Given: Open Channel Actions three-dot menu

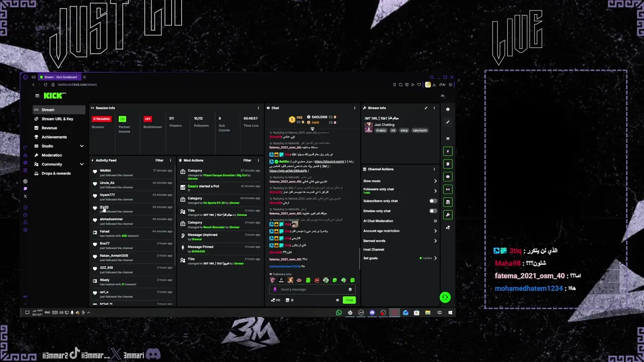Looking at the screenshot, I should 434,169.
